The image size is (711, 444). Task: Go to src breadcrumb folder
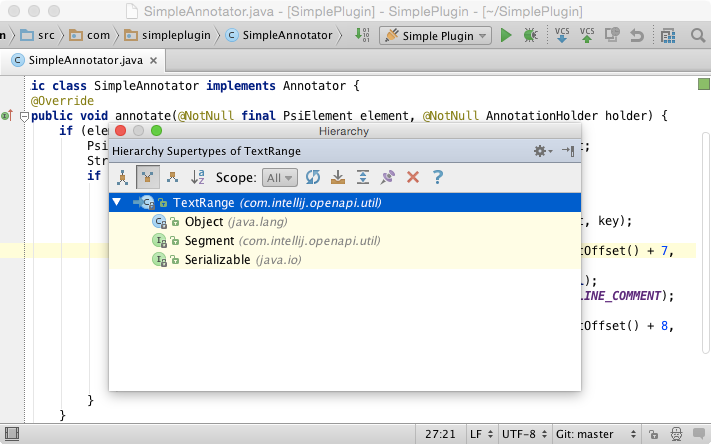[x=38, y=35]
